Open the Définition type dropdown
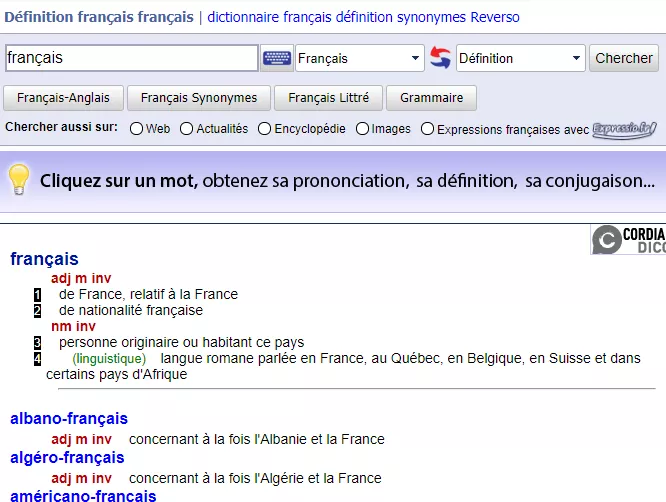666x502 pixels. pyautogui.click(x=521, y=58)
